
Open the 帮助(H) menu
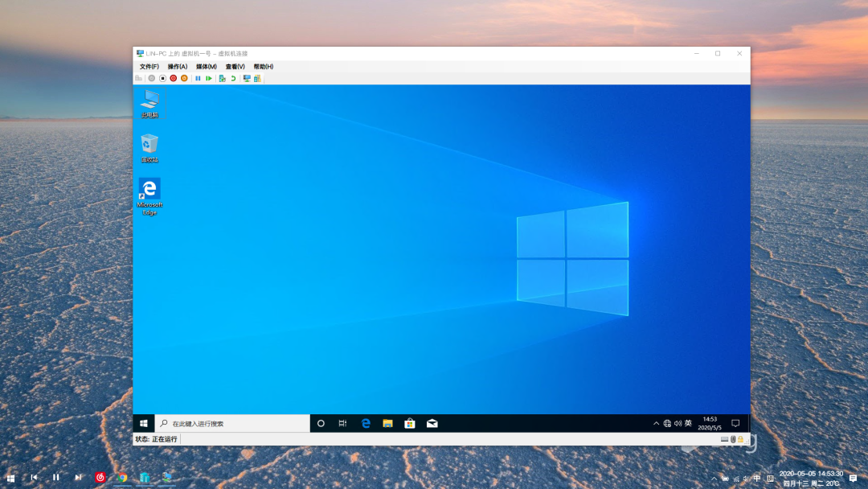(263, 67)
